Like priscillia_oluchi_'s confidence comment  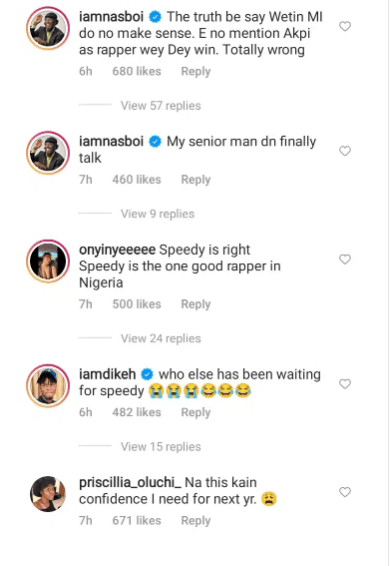pos(345,492)
